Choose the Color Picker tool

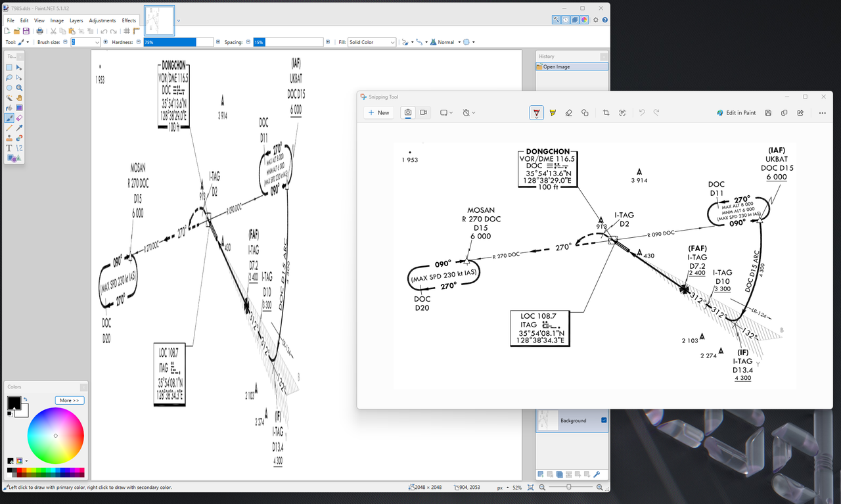point(19,128)
